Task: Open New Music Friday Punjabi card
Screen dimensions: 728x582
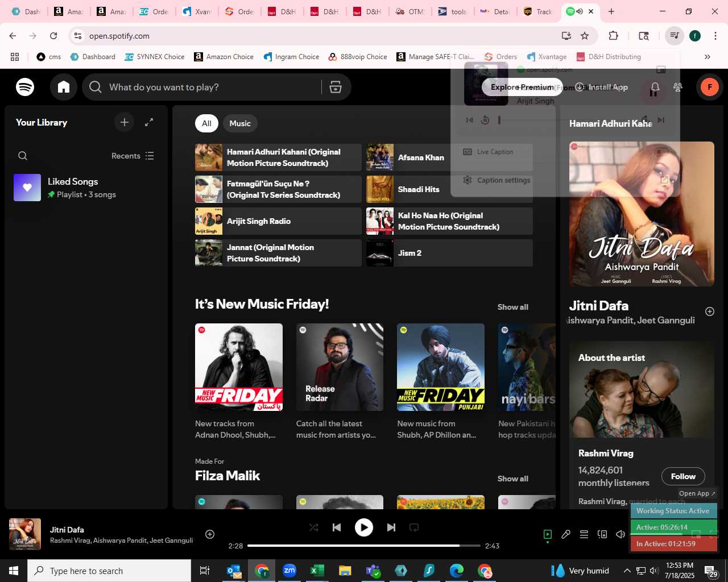Action: (x=441, y=381)
